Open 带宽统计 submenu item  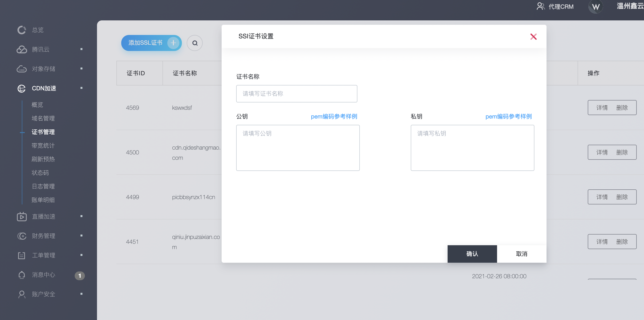coord(43,145)
